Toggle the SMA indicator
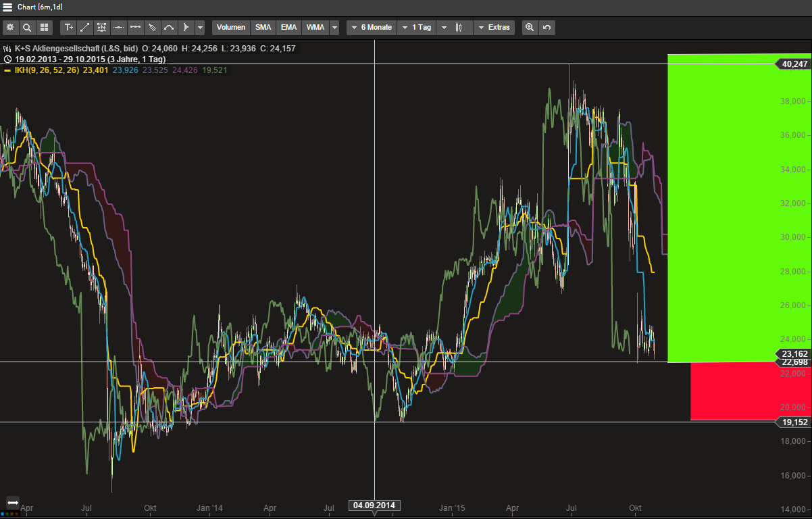The image size is (812, 519). tap(263, 28)
